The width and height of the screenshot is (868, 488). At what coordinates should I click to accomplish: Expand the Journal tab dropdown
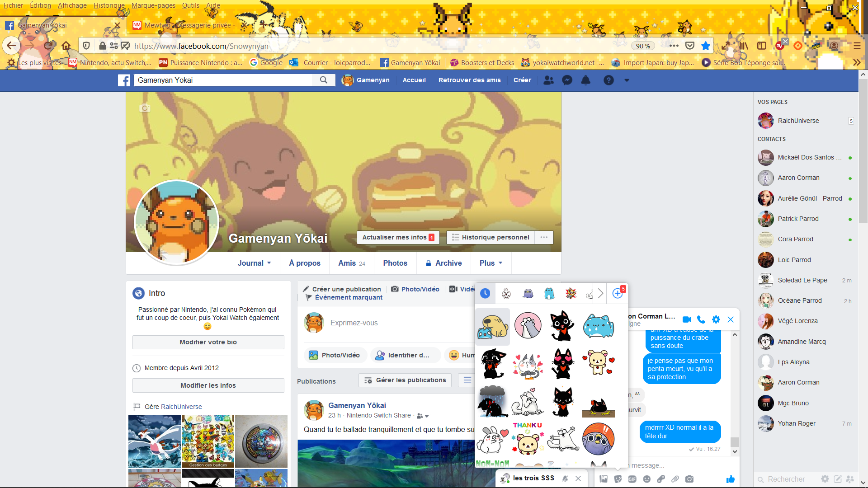pyautogui.click(x=254, y=263)
